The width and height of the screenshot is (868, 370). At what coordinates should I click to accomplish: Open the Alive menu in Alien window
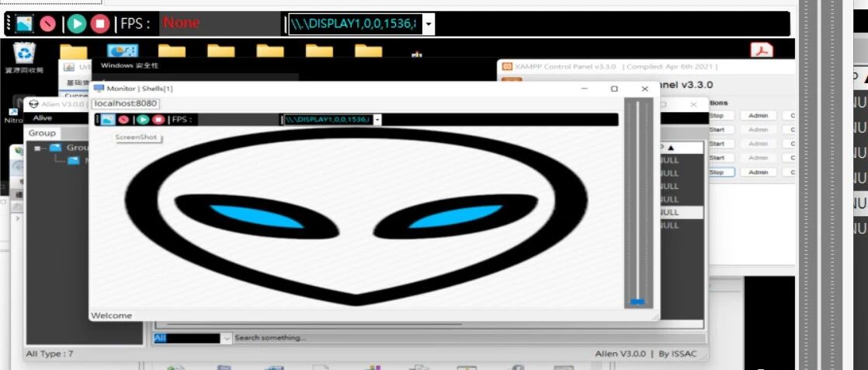pos(42,118)
